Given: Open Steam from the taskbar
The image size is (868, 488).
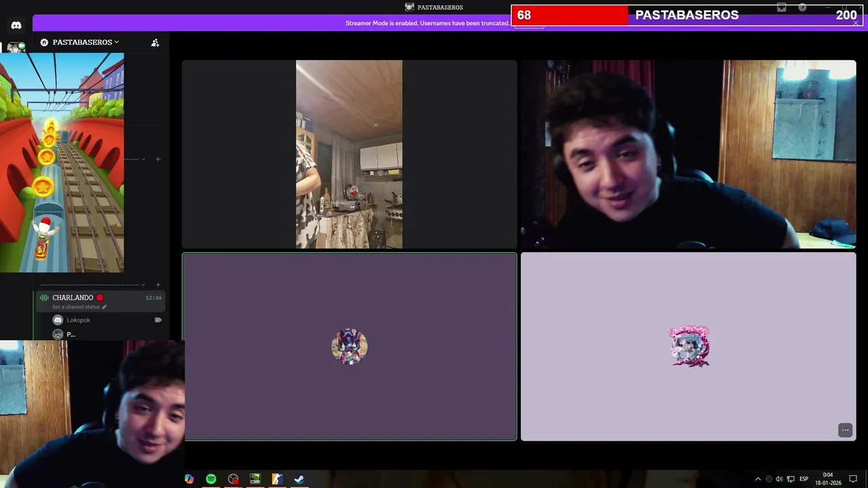Looking at the screenshot, I should click(x=299, y=479).
